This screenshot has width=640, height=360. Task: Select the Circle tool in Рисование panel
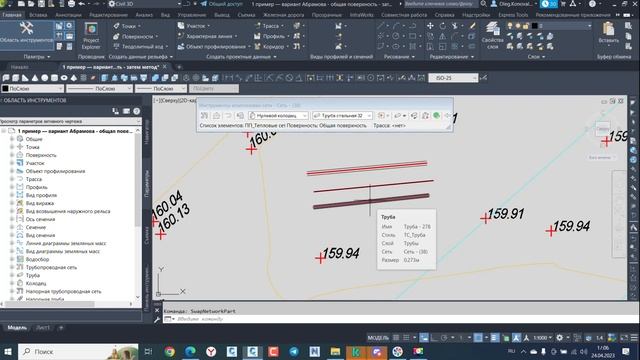(x=396, y=36)
